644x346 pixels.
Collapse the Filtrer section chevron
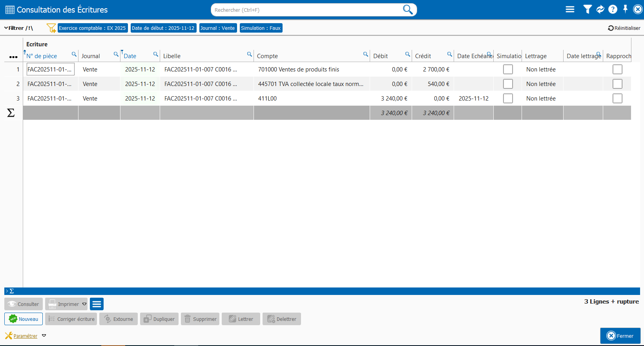point(6,28)
